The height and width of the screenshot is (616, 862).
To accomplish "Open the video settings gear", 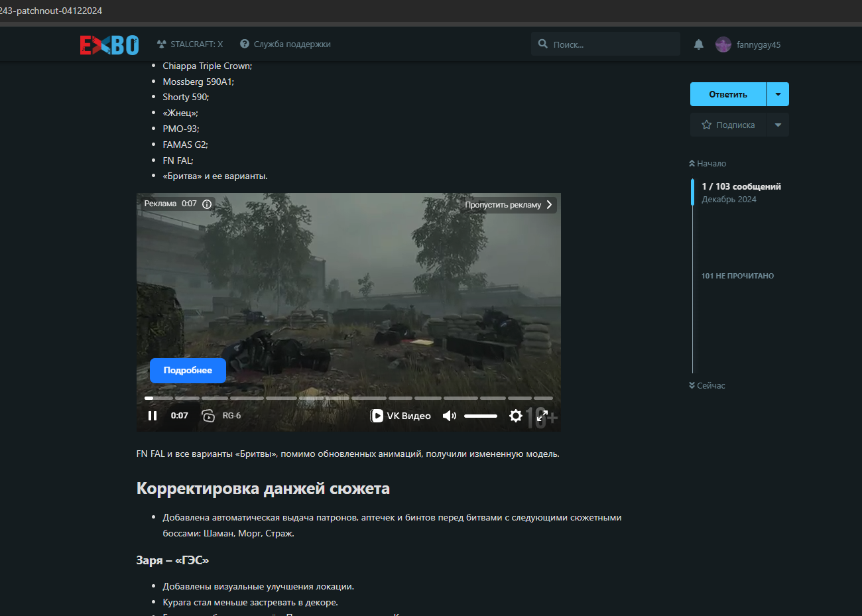I will point(516,416).
